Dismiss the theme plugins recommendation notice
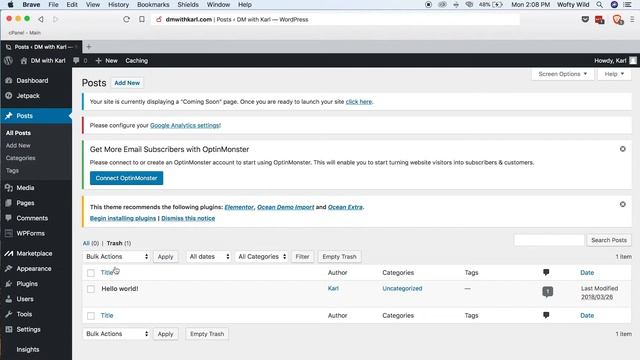 622,204
